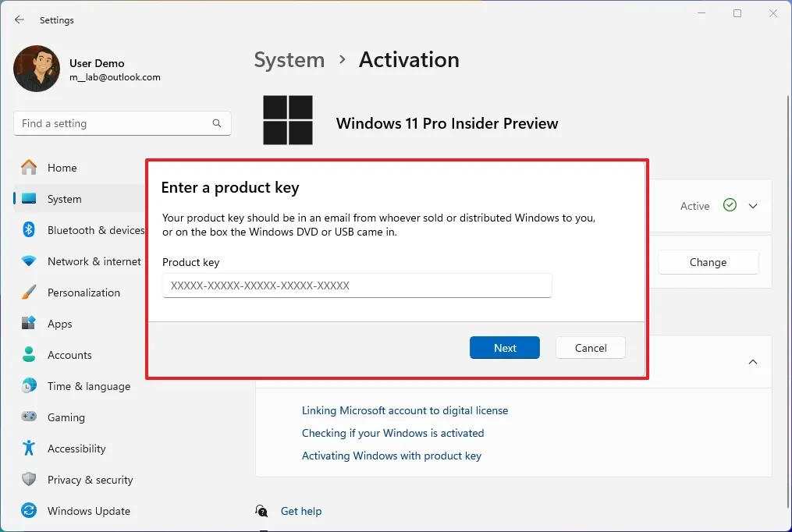Close the Settings window

(772, 13)
